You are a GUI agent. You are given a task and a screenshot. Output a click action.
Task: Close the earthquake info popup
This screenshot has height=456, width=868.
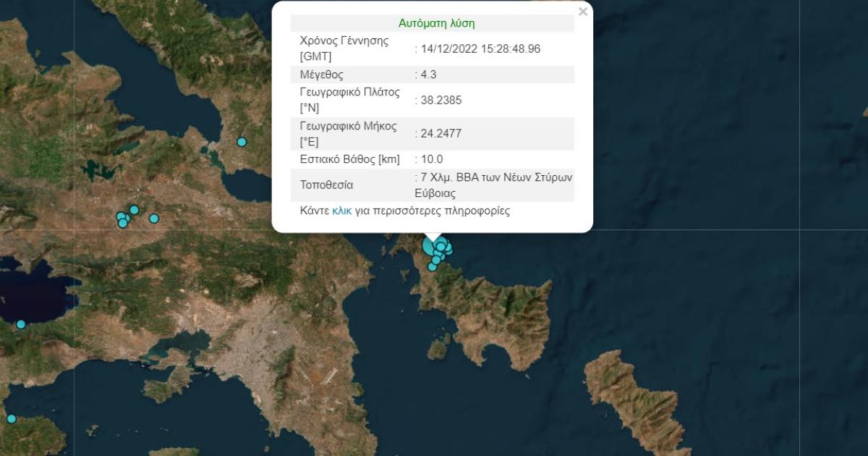coord(583,12)
